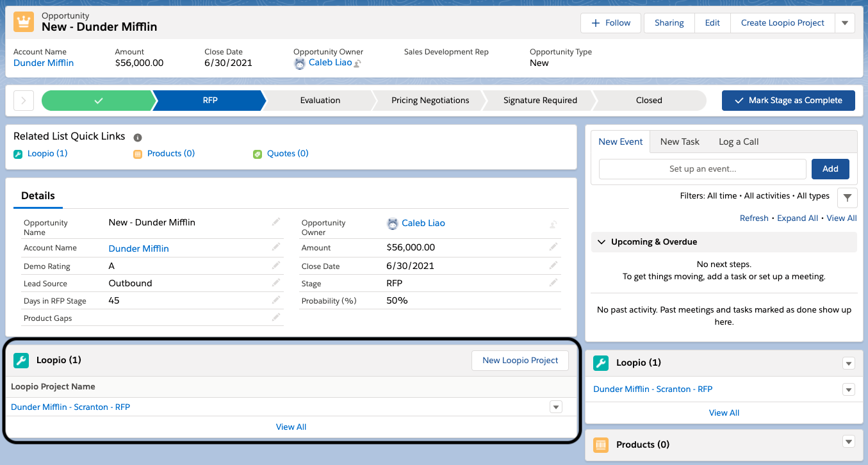Edit the Amount field using its pencil icon

pyautogui.click(x=553, y=247)
